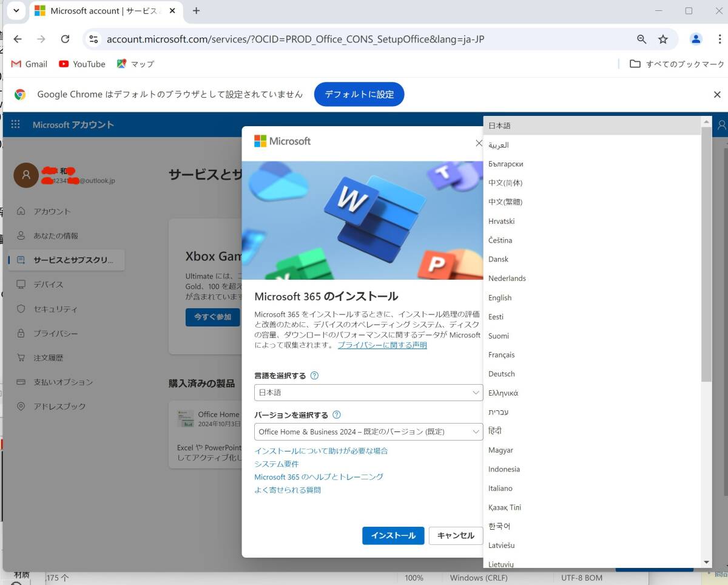
Task: Open Gmail bookmark
Action: click(x=29, y=64)
